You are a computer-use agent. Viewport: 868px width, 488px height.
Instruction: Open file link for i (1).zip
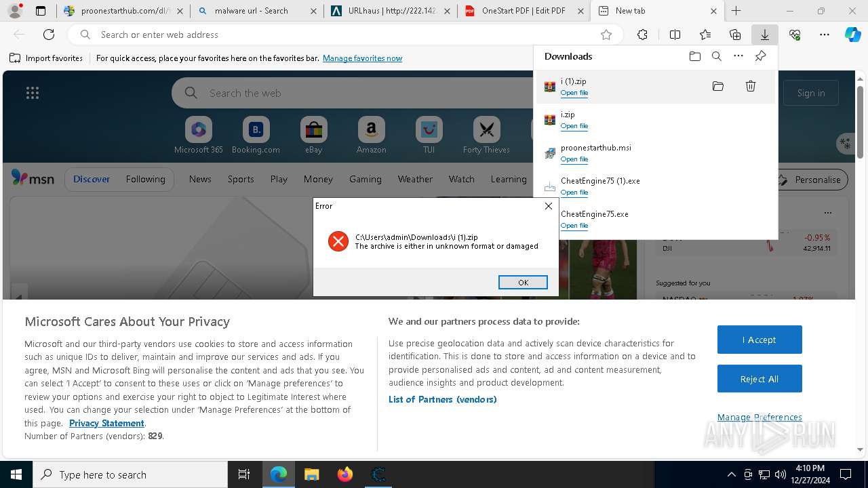(x=574, y=93)
